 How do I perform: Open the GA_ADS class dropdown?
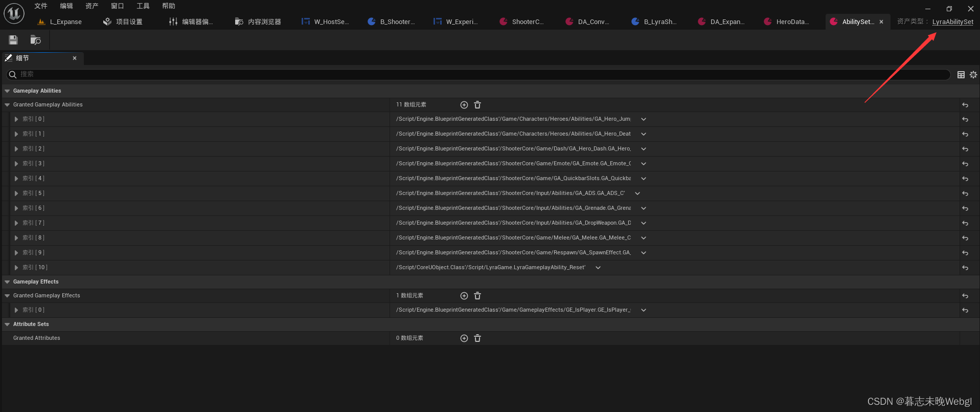pos(637,193)
